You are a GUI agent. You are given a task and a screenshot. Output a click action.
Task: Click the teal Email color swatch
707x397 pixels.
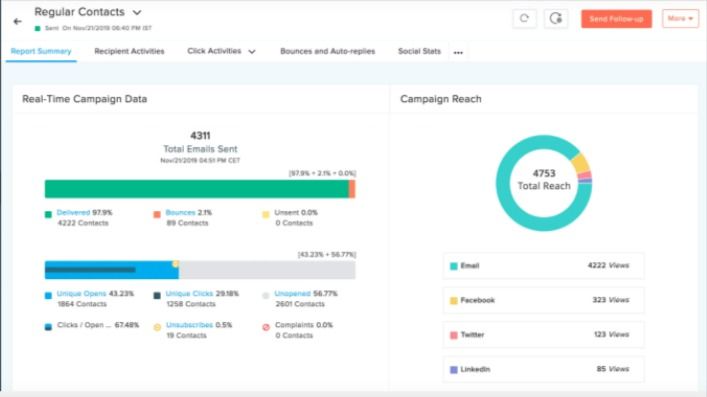click(454, 266)
